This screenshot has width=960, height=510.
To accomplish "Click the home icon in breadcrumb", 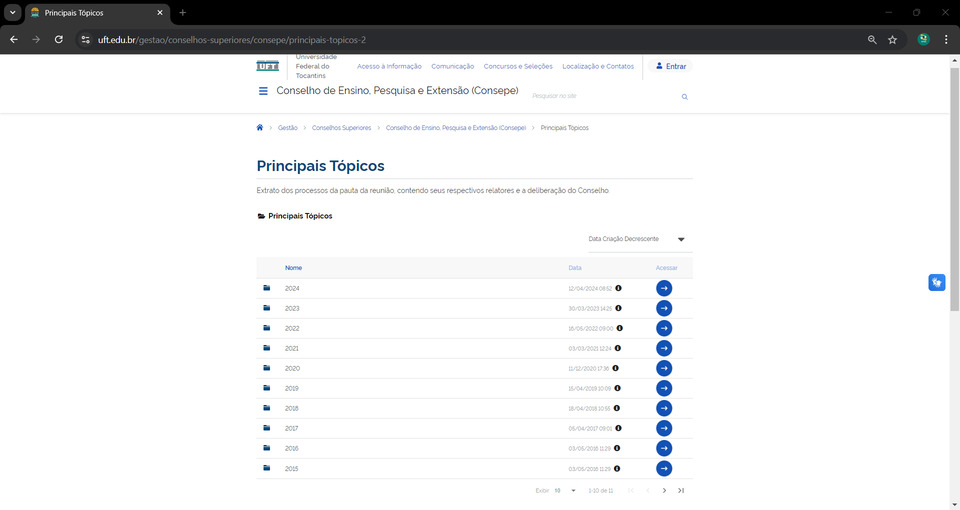I will (260, 128).
